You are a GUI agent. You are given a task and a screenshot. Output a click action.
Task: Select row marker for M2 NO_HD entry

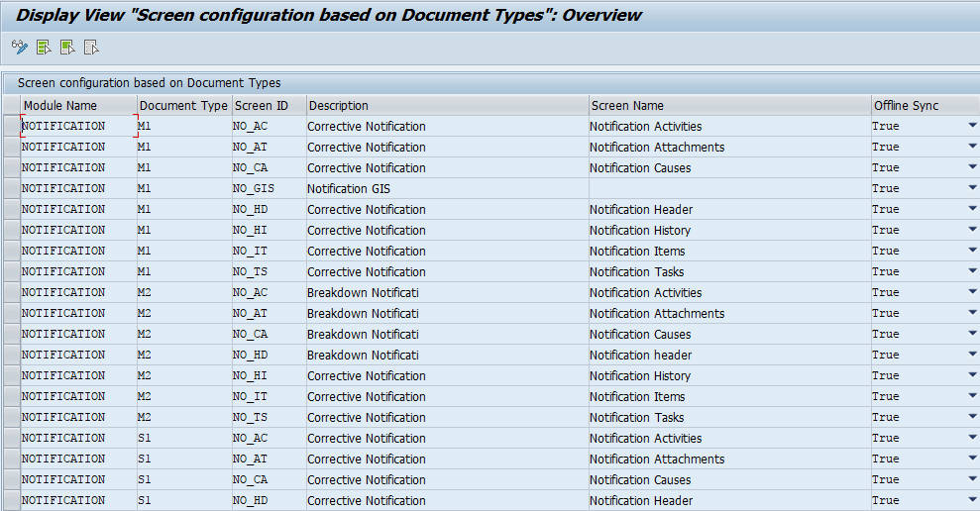(11, 356)
